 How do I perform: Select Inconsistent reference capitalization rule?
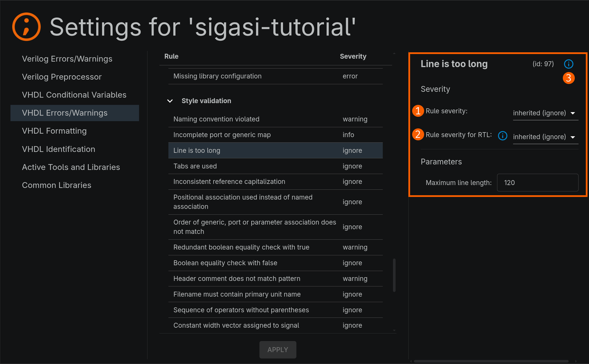click(275, 182)
